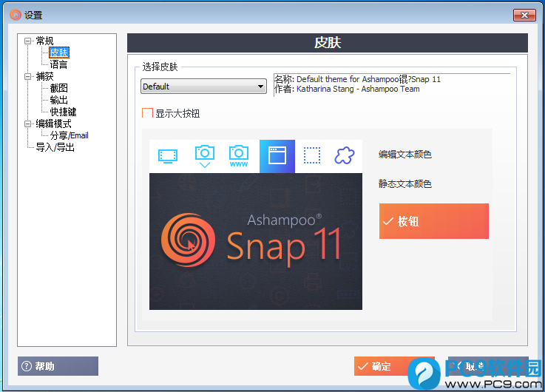Click the 静态文本颜色 label

tap(405, 183)
